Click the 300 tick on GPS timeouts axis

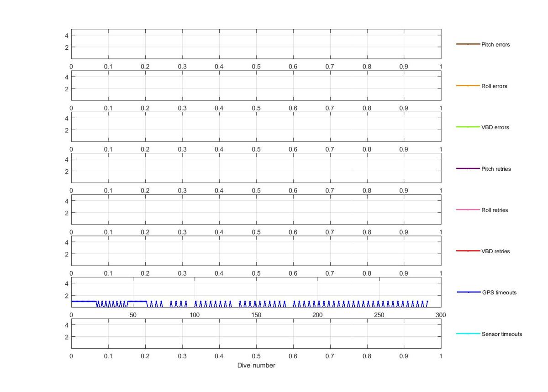(441, 315)
